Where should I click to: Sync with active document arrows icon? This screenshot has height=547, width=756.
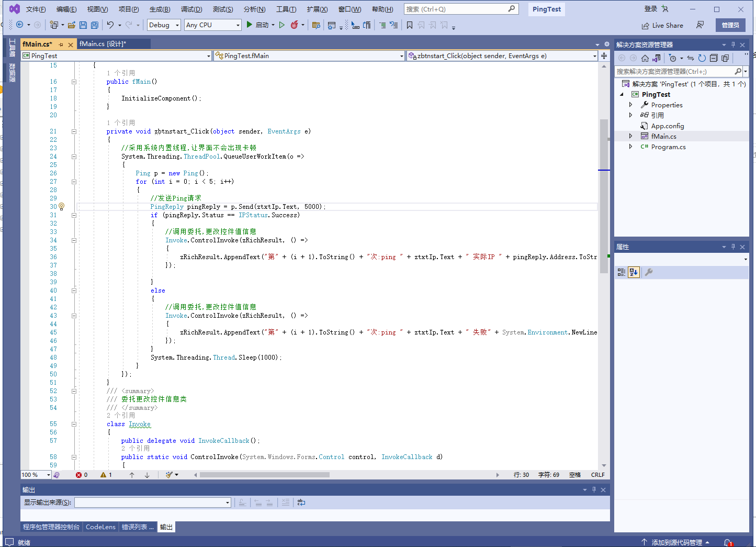point(691,58)
